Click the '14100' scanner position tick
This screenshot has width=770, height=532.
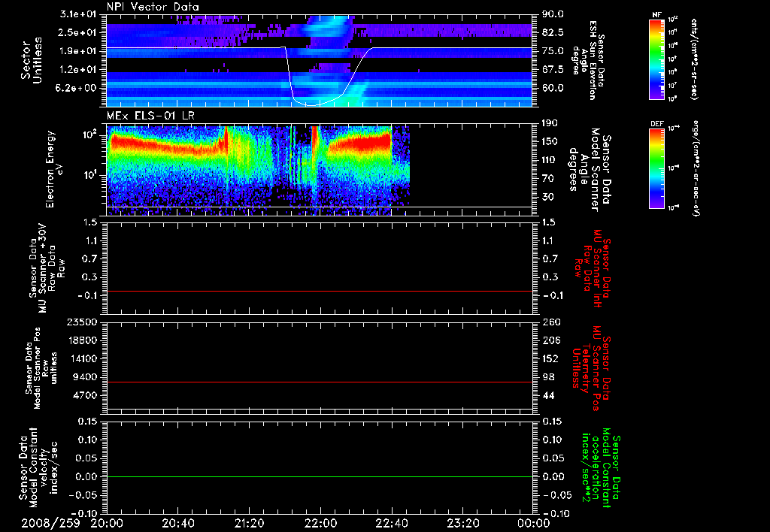point(82,358)
